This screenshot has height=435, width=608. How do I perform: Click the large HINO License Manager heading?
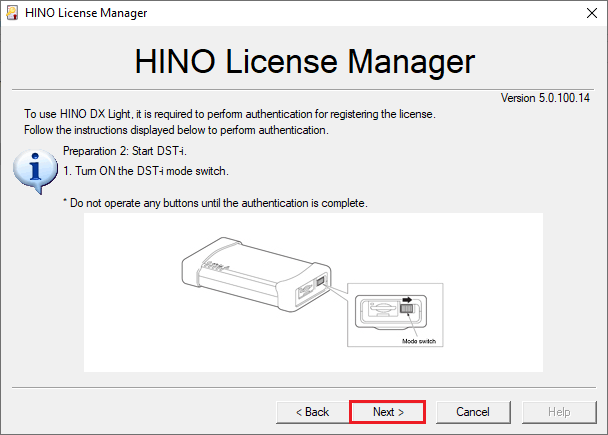pyautogui.click(x=305, y=61)
